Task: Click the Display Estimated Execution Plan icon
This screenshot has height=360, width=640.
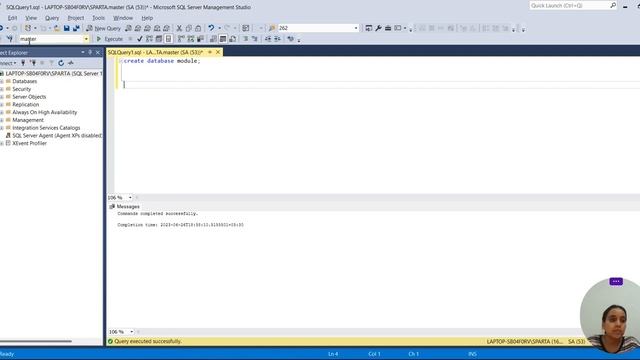Action: point(149,39)
